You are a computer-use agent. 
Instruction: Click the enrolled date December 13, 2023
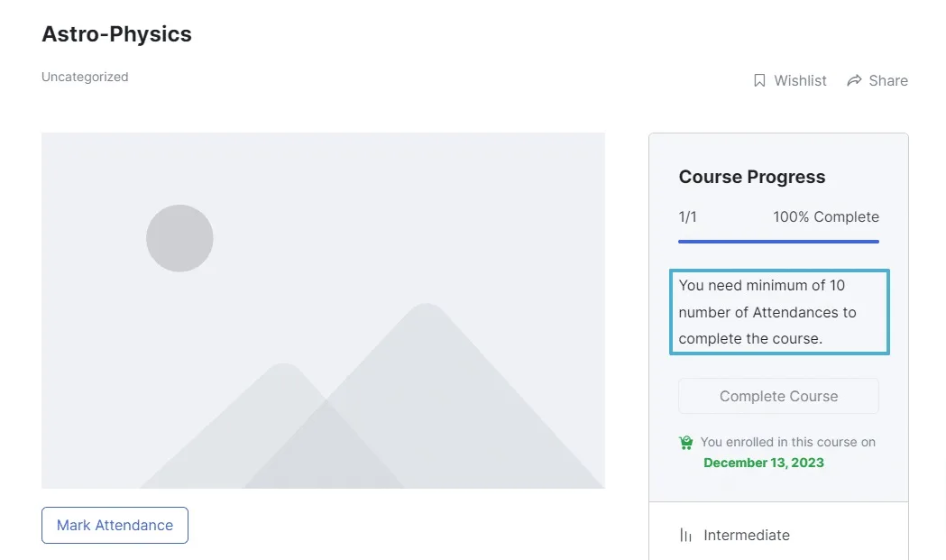click(763, 462)
